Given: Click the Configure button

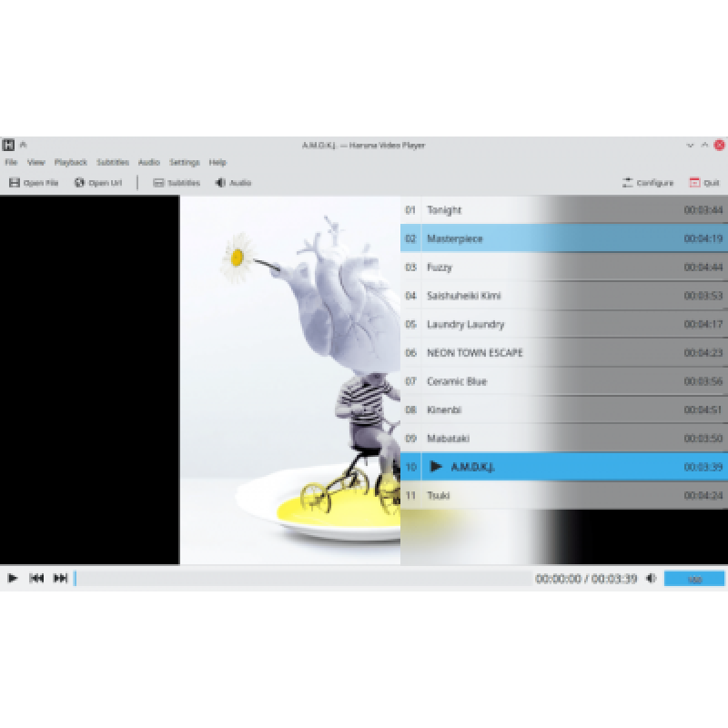Looking at the screenshot, I should coord(648,183).
